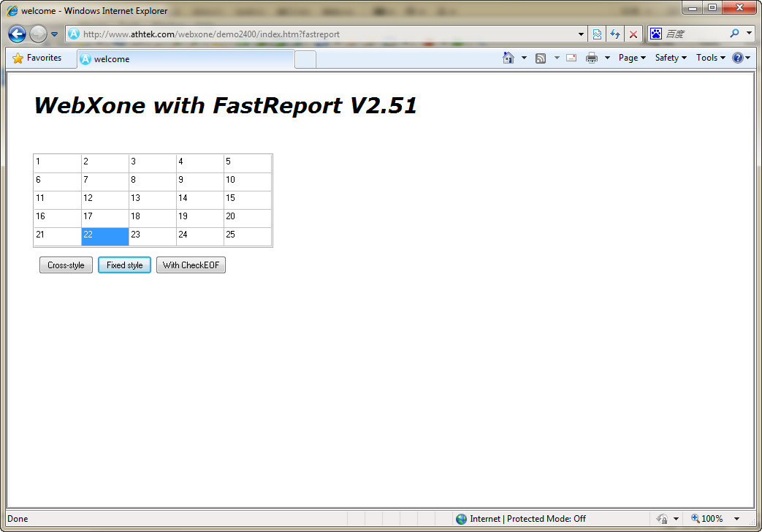The width and height of the screenshot is (762, 532).
Task: Click the RSS feeds icon
Action: click(541, 58)
